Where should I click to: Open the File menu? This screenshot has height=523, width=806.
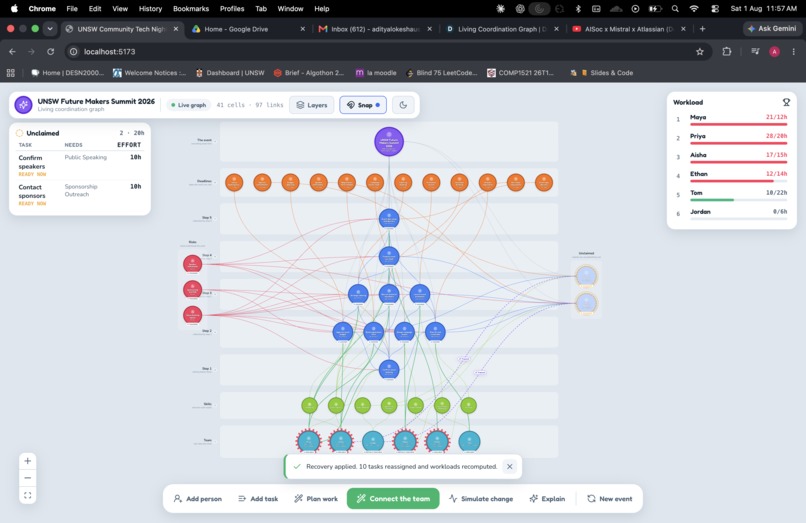[72, 9]
